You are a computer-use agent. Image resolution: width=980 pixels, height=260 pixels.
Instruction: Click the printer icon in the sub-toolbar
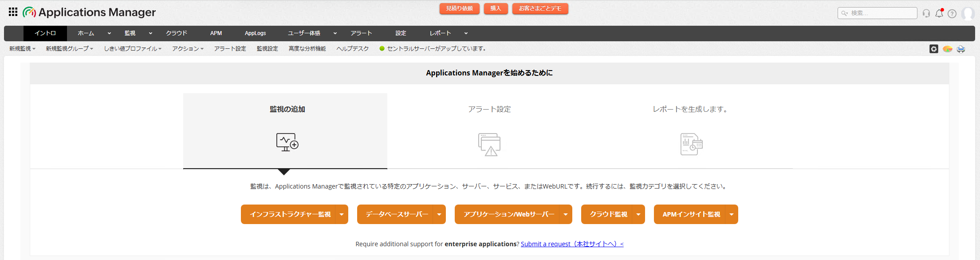point(961,49)
